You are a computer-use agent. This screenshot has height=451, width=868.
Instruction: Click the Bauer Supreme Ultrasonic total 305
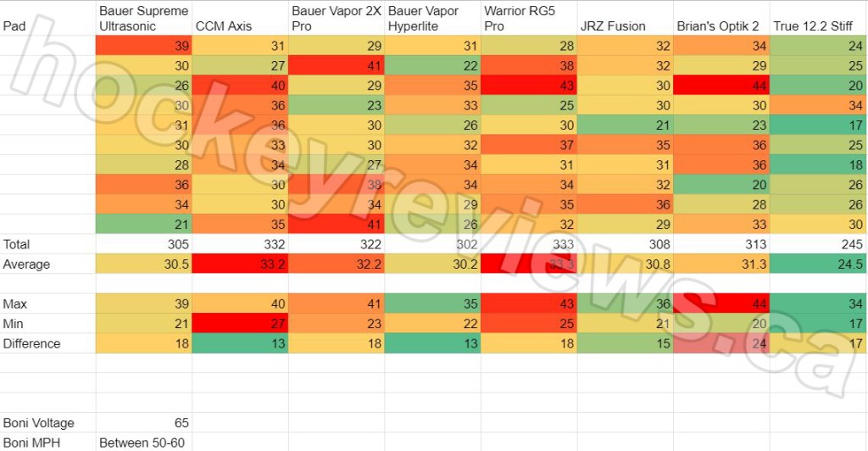(174, 244)
